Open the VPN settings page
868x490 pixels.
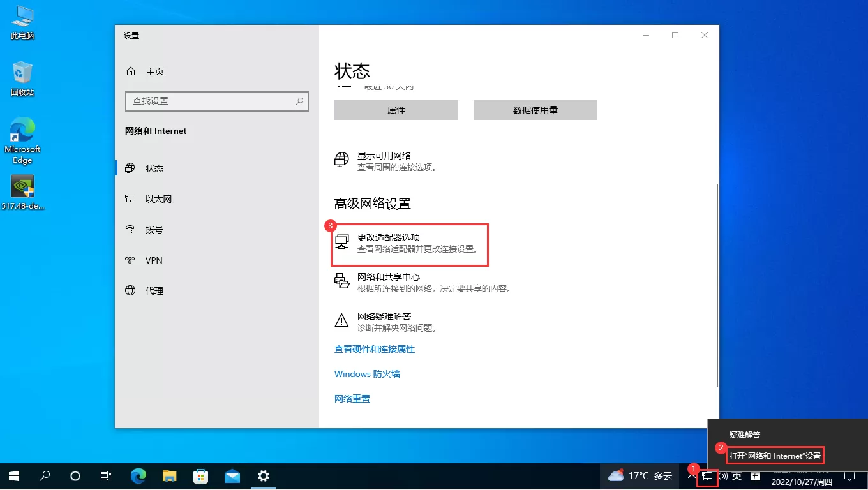[154, 260]
